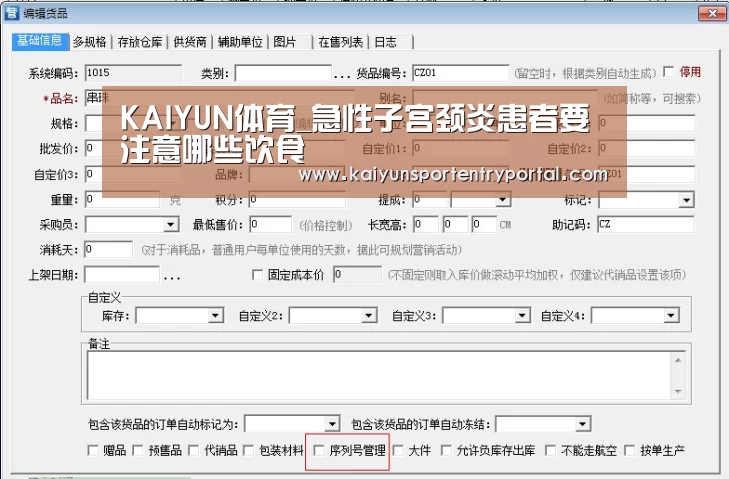Viewport: 729px width, 479px height.
Task: Expand the 标记 dropdown
Action: pos(686,200)
